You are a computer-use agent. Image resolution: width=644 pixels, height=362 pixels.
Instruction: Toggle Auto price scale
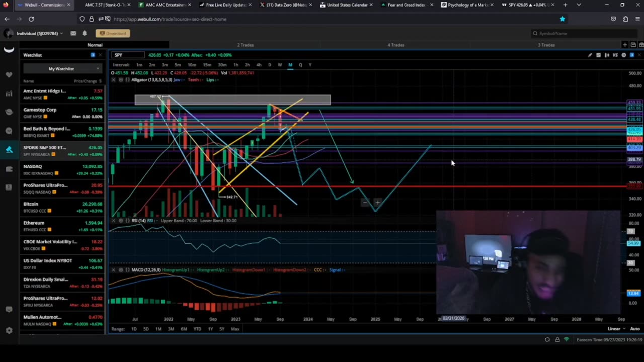pos(635,329)
